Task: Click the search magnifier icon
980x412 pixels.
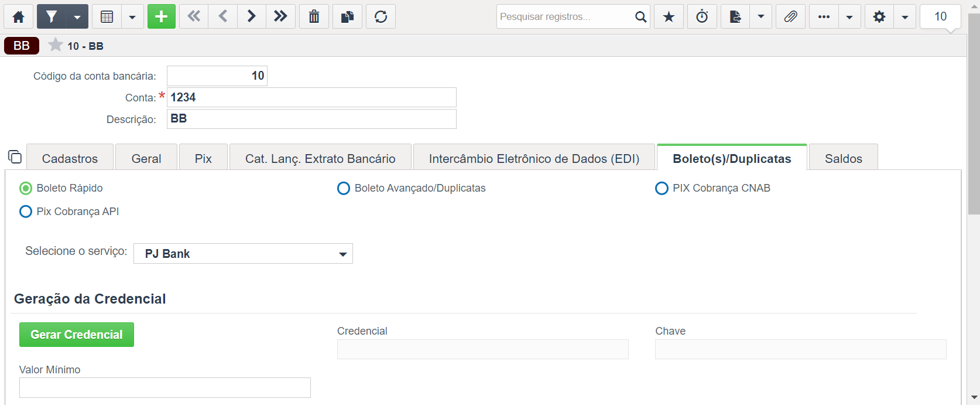Action: click(x=640, y=16)
